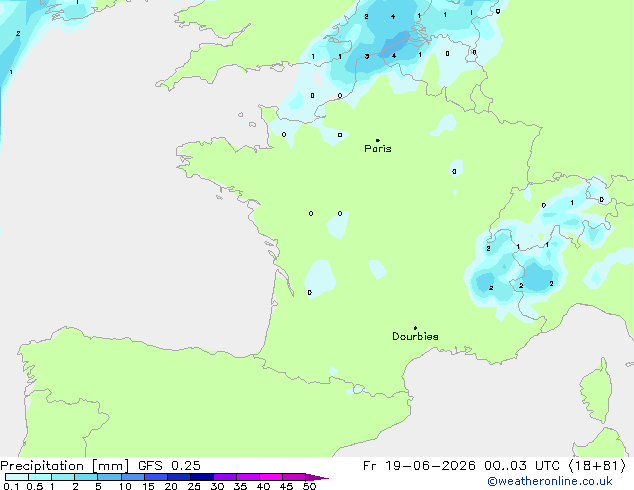Click the '50' legend scale label
The height and width of the screenshot is (490, 634).
(x=309, y=486)
